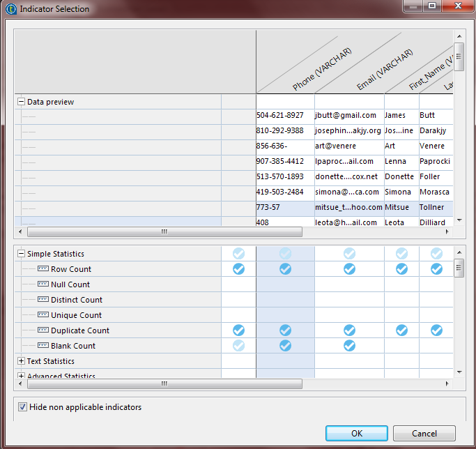Viewport: 476px width, 449px height.
Task: Toggle Blank Count for Phone column
Action: coord(285,346)
